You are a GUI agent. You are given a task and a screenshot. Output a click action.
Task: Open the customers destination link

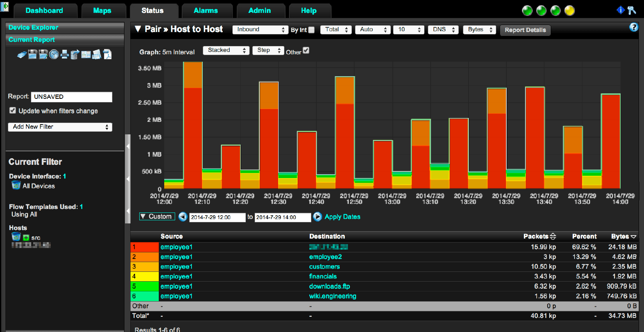(325, 267)
